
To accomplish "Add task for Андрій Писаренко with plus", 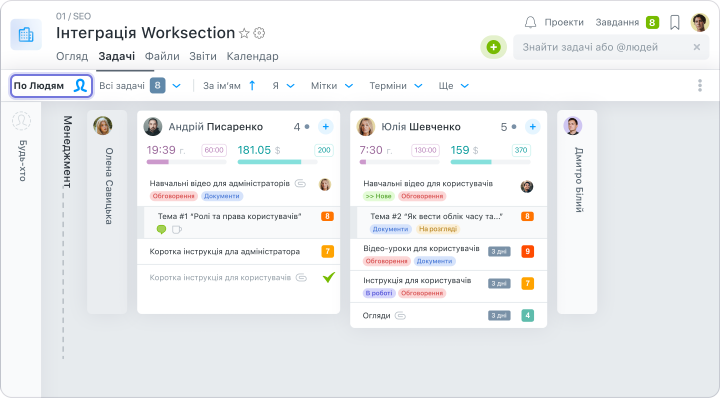I will [326, 127].
